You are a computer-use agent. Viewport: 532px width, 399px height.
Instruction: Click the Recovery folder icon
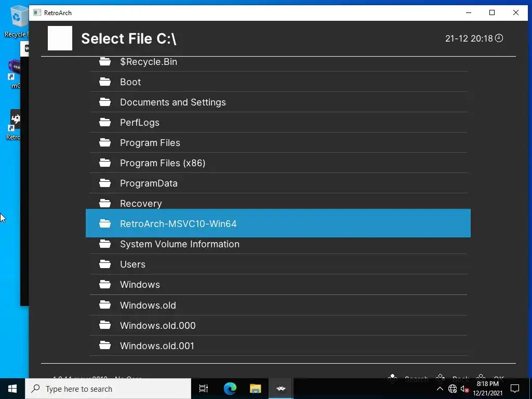[105, 203]
